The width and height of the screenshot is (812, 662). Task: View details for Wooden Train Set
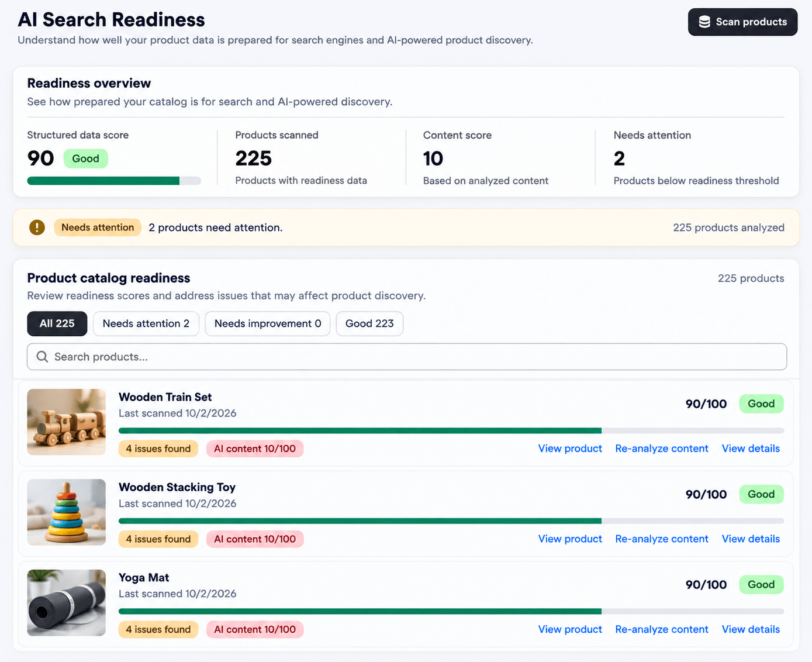tap(751, 449)
